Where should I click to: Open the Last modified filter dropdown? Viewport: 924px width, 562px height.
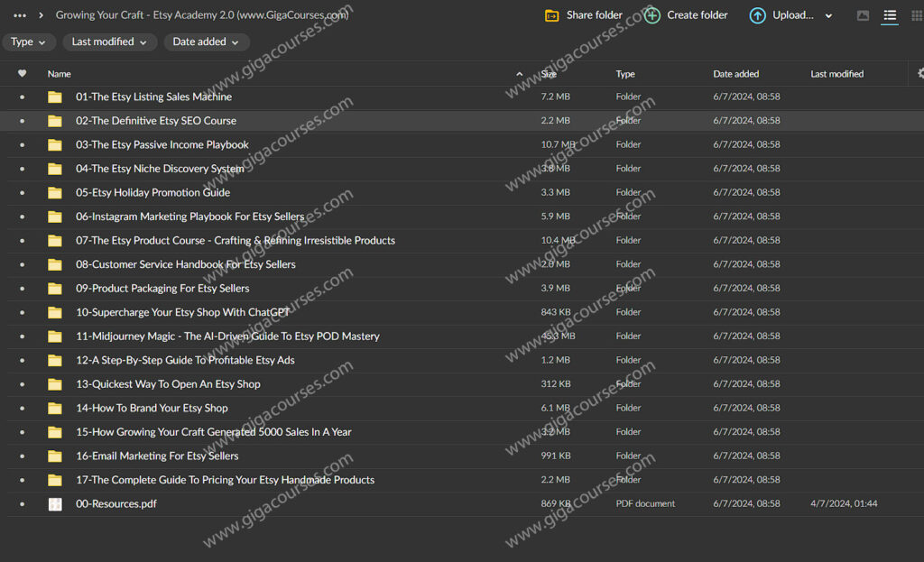click(x=109, y=41)
